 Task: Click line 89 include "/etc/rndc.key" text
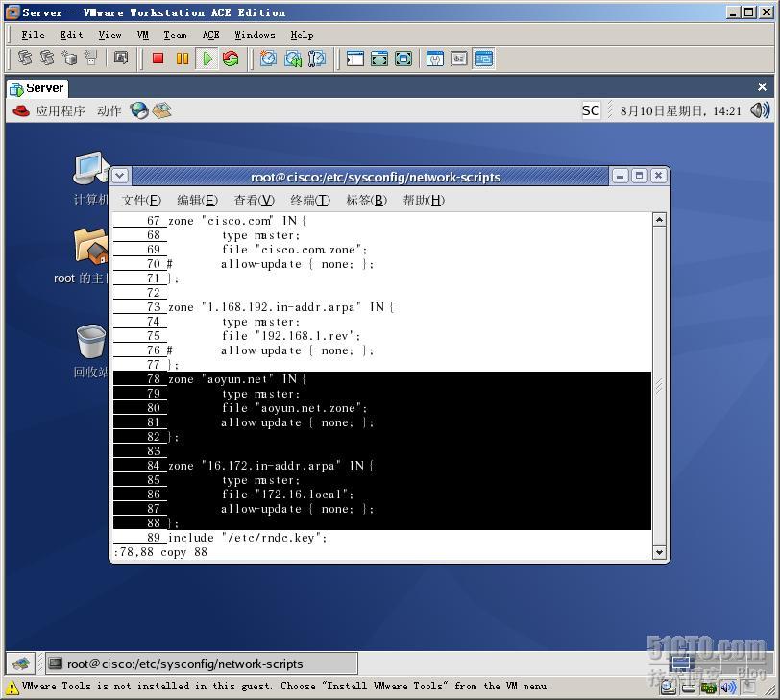[247, 538]
